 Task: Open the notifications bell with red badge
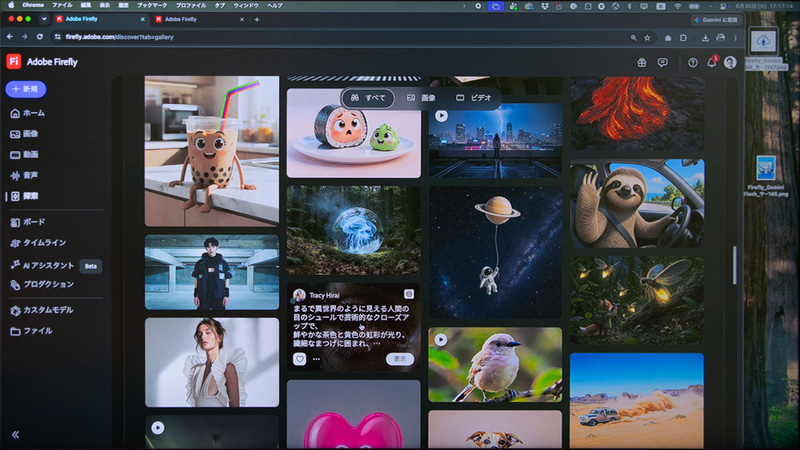pos(712,62)
